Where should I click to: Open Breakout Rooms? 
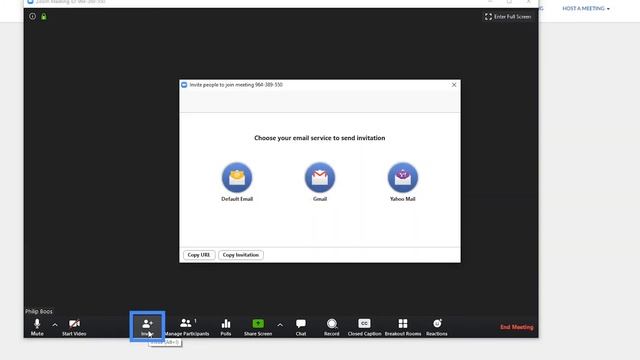(x=403, y=327)
